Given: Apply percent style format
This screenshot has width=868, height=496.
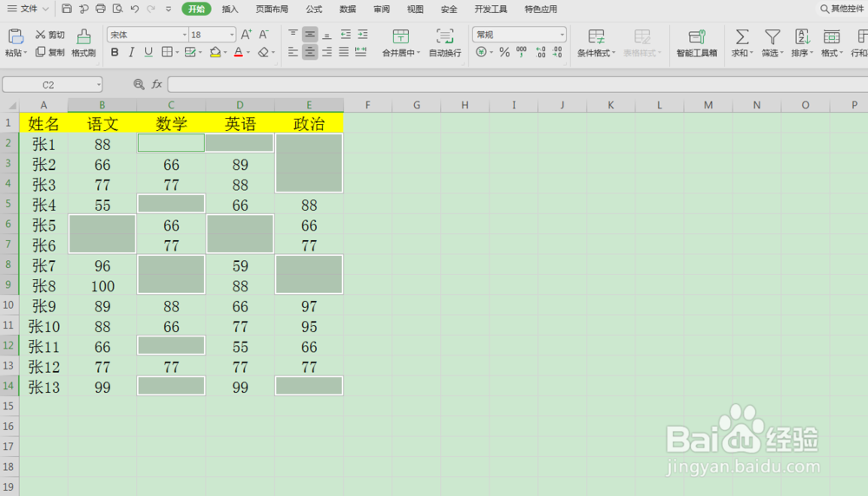Looking at the screenshot, I should (x=504, y=52).
